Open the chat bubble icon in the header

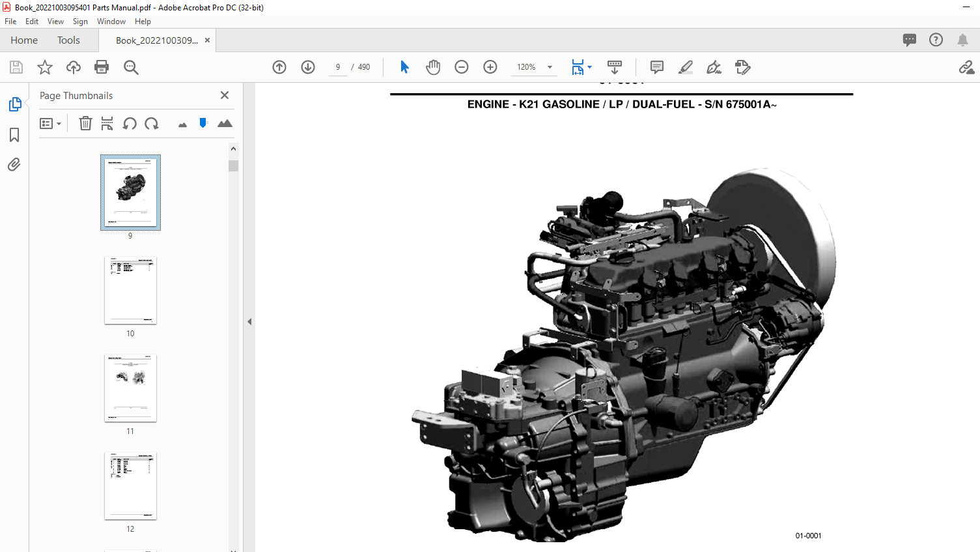(x=910, y=40)
